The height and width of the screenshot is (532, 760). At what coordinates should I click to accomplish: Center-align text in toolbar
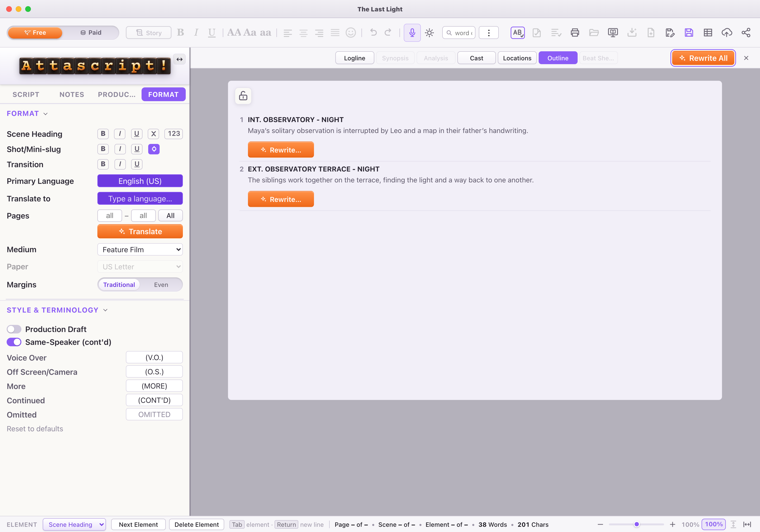(x=303, y=33)
